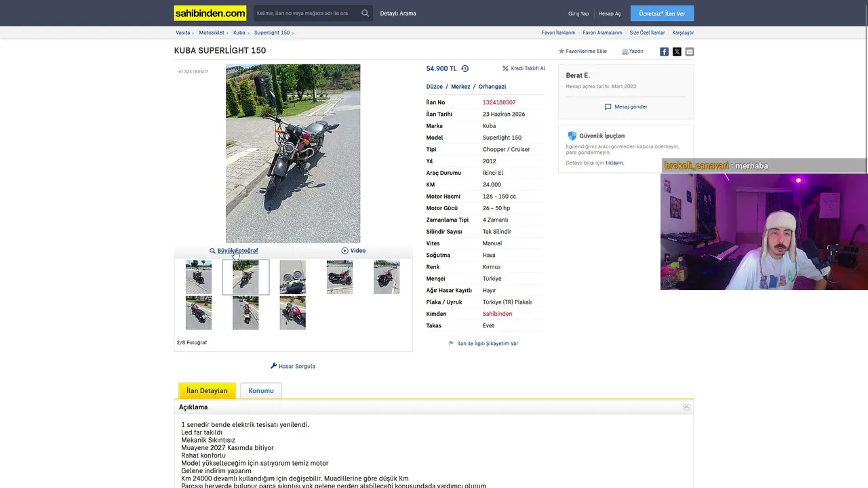Click the search magnifier icon
This screenshot has height=488, width=868.
[366, 13]
